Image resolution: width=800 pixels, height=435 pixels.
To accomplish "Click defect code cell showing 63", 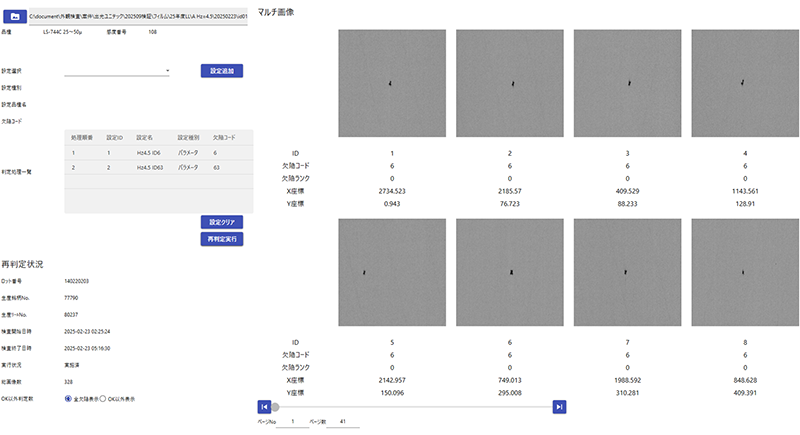I will 216,168.
